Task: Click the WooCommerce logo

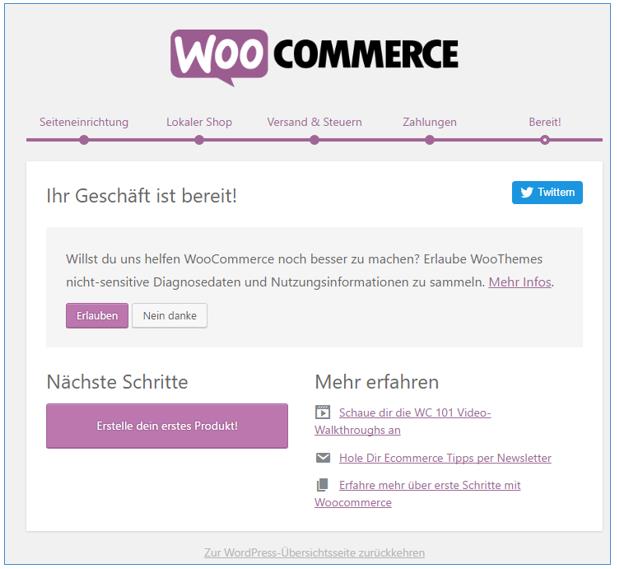Action: (x=314, y=58)
